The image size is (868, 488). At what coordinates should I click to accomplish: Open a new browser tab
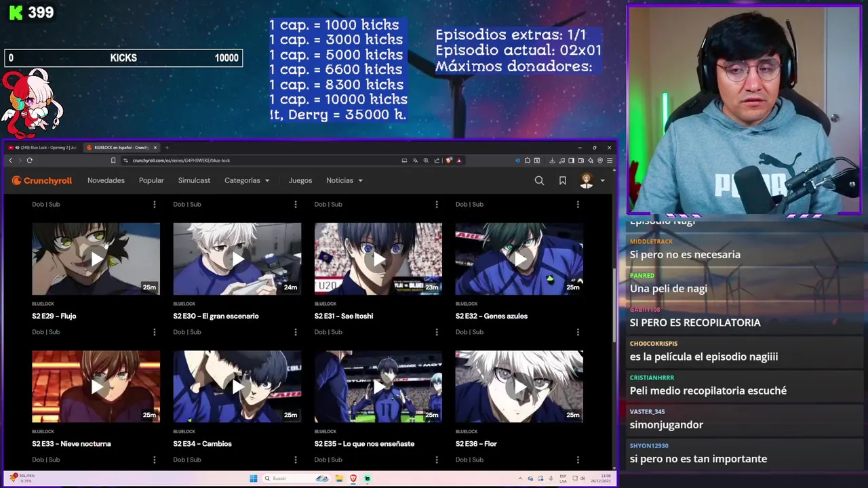(x=167, y=148)
